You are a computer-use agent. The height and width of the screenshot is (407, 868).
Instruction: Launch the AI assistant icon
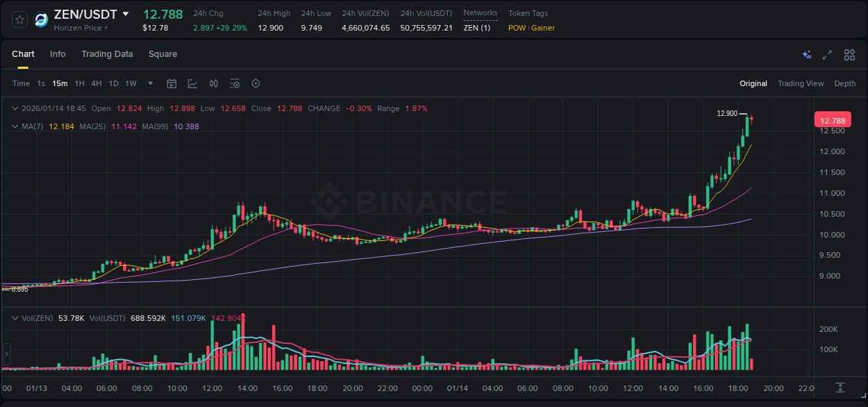806,54
